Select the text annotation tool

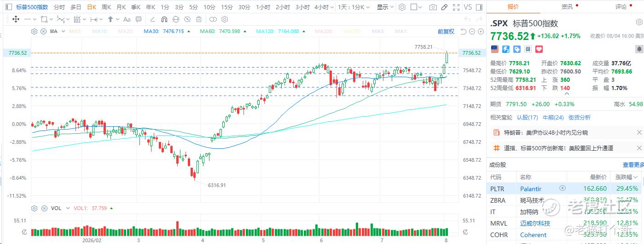pos(127,19)
